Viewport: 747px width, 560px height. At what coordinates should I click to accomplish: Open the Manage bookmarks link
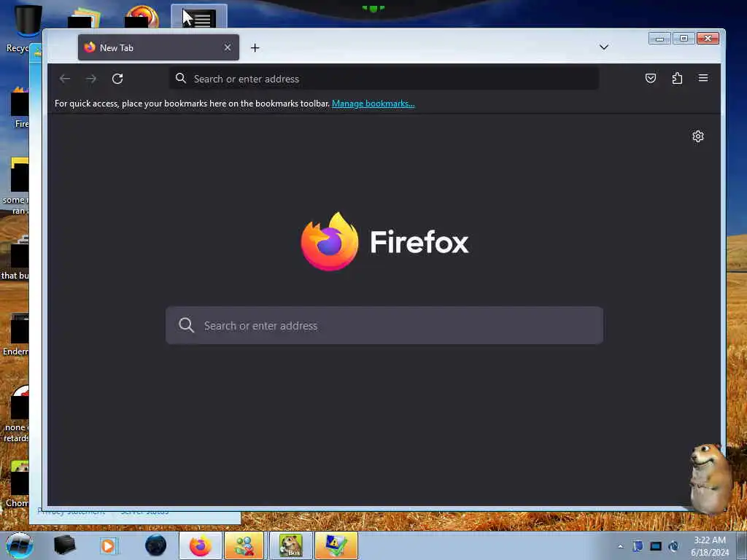373,104
